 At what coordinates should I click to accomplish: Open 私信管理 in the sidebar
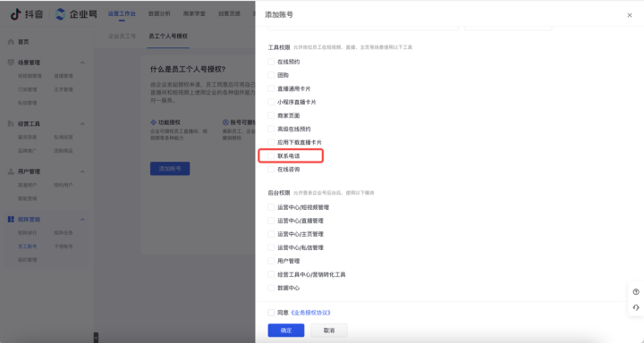tap(27, 103)
